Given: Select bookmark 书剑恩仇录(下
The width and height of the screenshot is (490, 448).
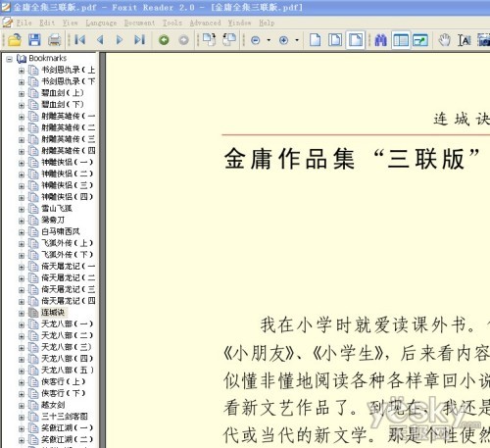Looking at the screenshot, I should tap(68, 81).
